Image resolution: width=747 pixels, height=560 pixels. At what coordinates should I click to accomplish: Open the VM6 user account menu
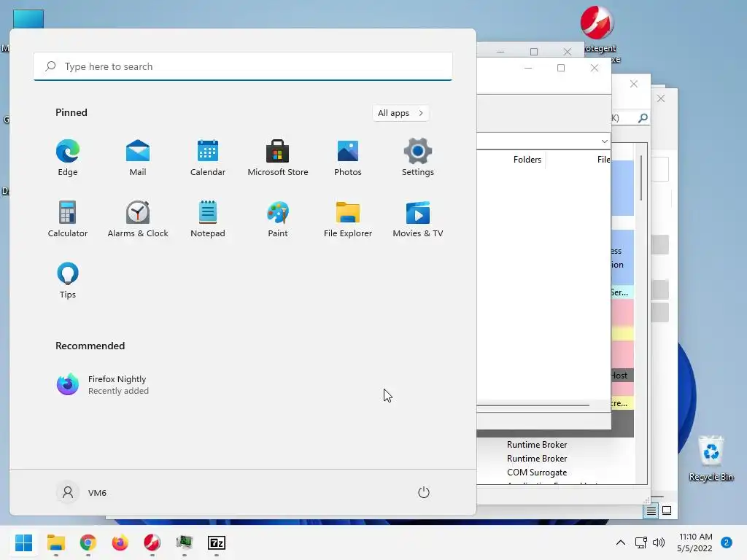click(82, 492)
